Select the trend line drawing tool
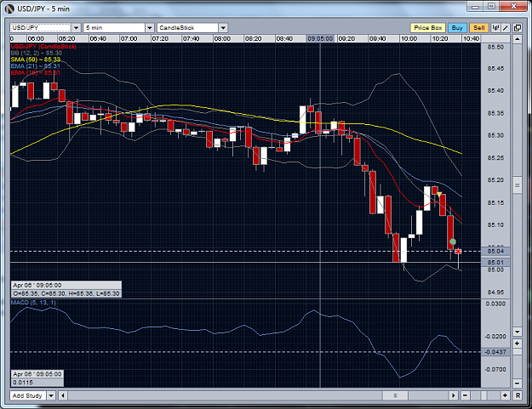 coord(506,28)
